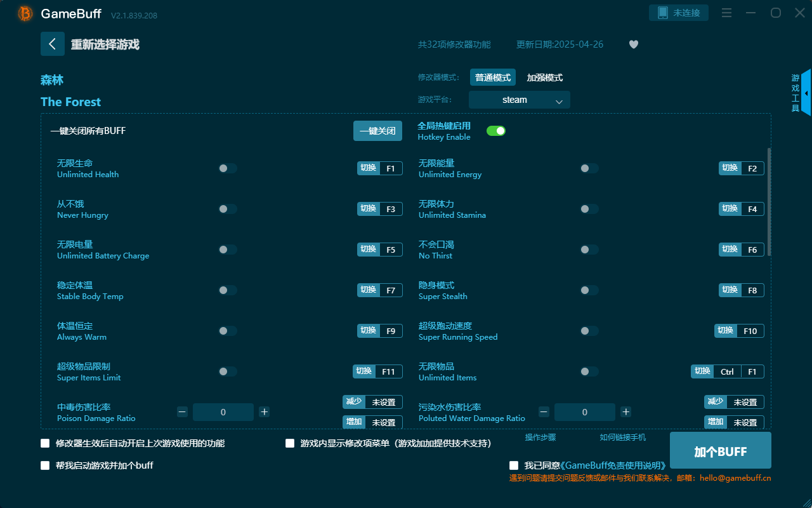Click the cheat list vertical scrollbar
This screenshot has height=508, width=812.
pyautogui.click(x=769, y=202)
